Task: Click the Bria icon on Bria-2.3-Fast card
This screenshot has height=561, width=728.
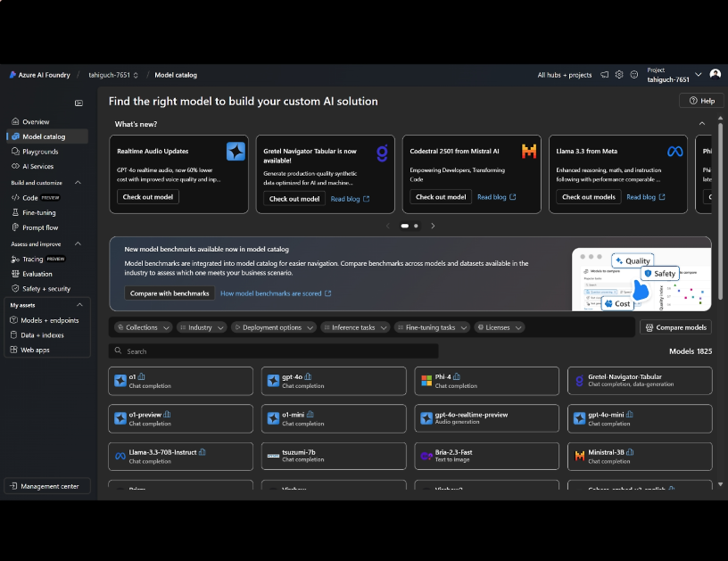Action: [x=426, y=456]
